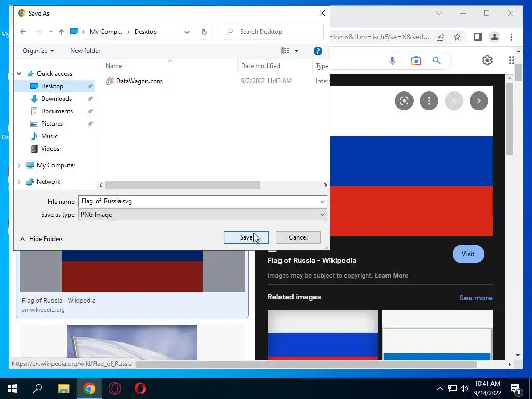Open recent locations dropdown arrow

click(x=51, y=32)
